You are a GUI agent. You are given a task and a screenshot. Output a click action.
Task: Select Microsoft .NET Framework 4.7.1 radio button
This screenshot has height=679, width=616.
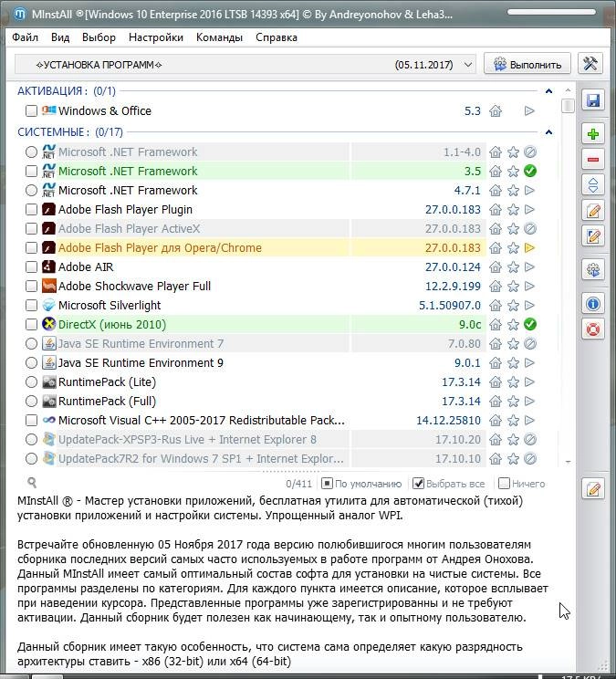coord(31,190)
